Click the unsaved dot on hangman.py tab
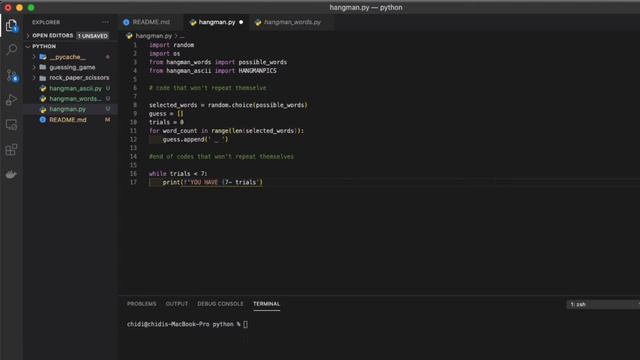 [x=241, y=22]
